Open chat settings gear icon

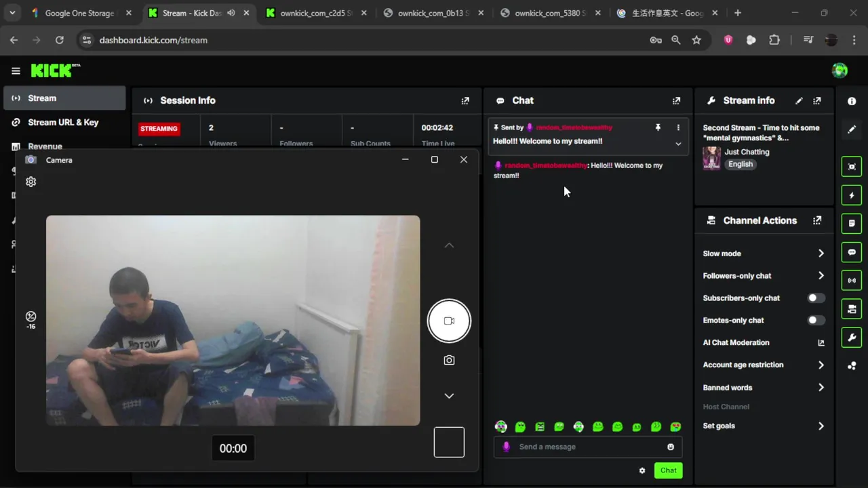click(x=642, y=470)
